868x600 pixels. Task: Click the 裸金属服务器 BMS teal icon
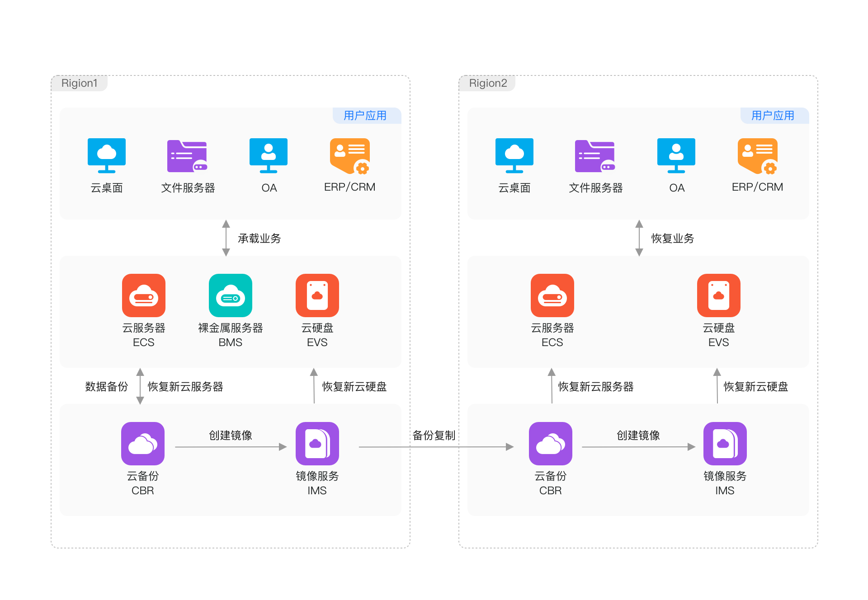pyautogui.click(x=231, y=295)
